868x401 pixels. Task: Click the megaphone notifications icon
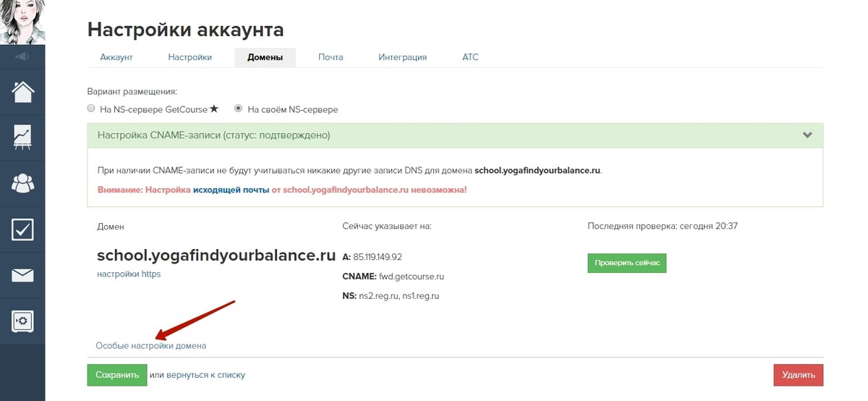[22, 56]
